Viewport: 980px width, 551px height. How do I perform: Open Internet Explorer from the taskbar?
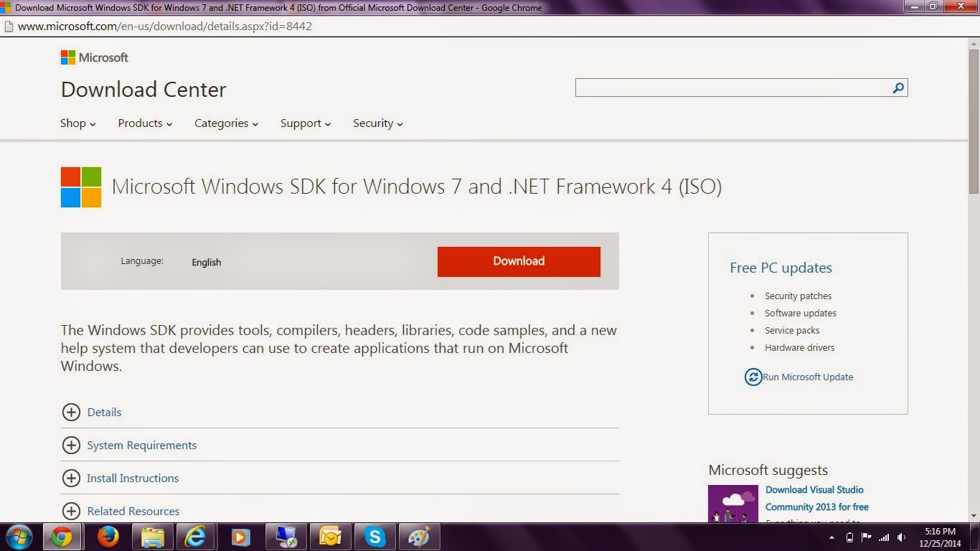196,537
